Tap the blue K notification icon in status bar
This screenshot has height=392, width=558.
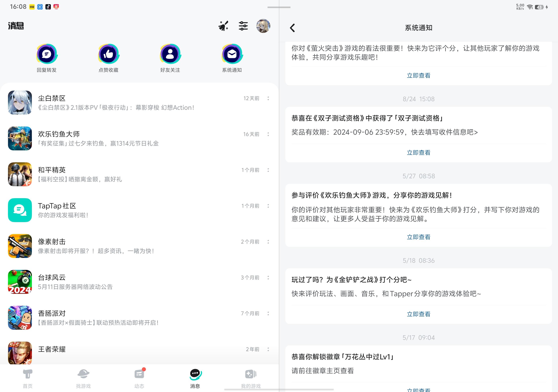[40, 7]
